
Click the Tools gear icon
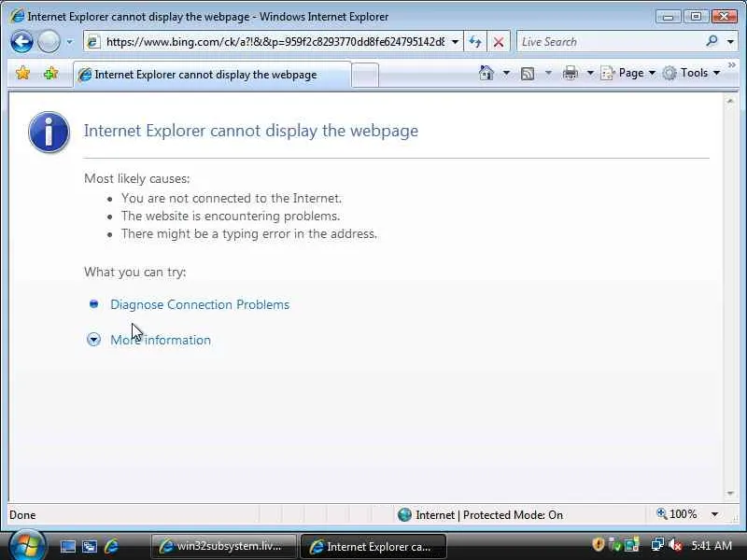tap(669, 73)
